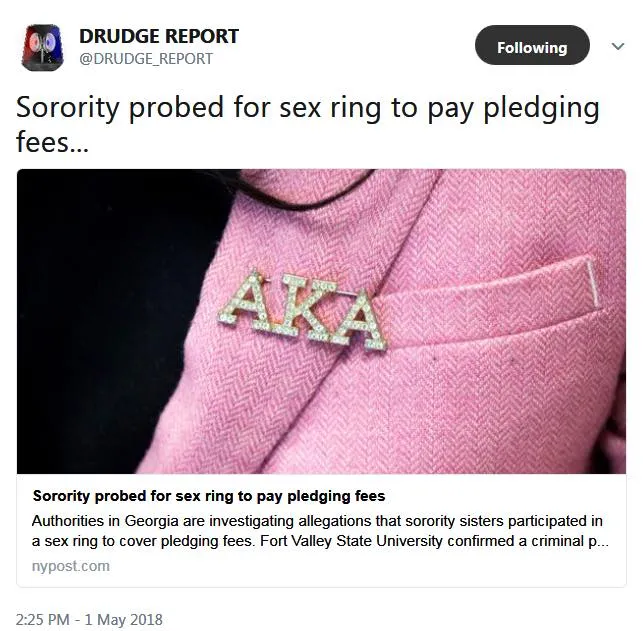Image resolution: width=643 pixels, height=631 pixels.
Task: Select the tweet text about pledging fees
Action: click(308, 125)
